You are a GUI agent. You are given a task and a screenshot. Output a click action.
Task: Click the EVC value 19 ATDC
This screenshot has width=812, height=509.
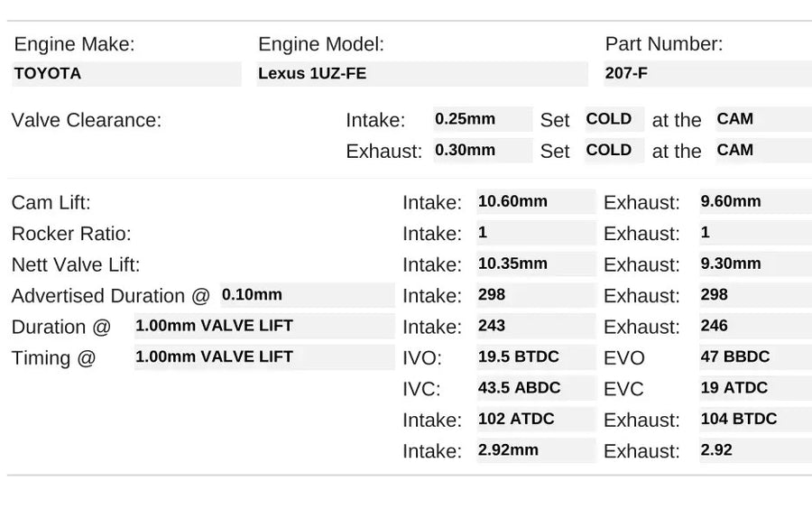754,388
